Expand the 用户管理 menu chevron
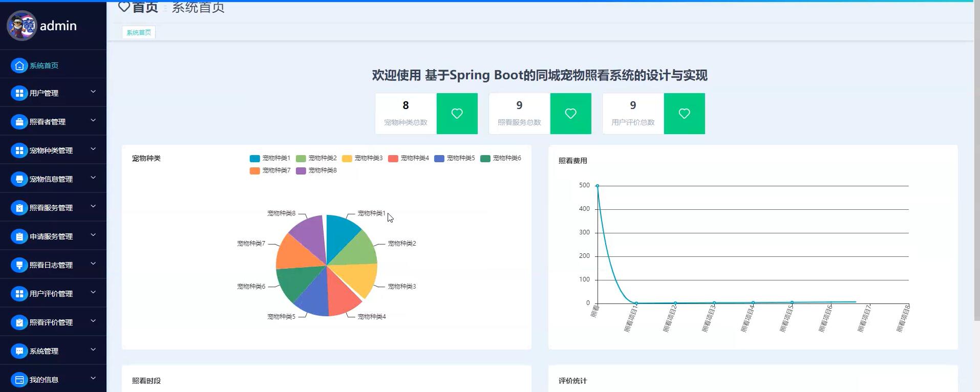The height and width of the screenshot is (392, 980). tap(93, 92)
